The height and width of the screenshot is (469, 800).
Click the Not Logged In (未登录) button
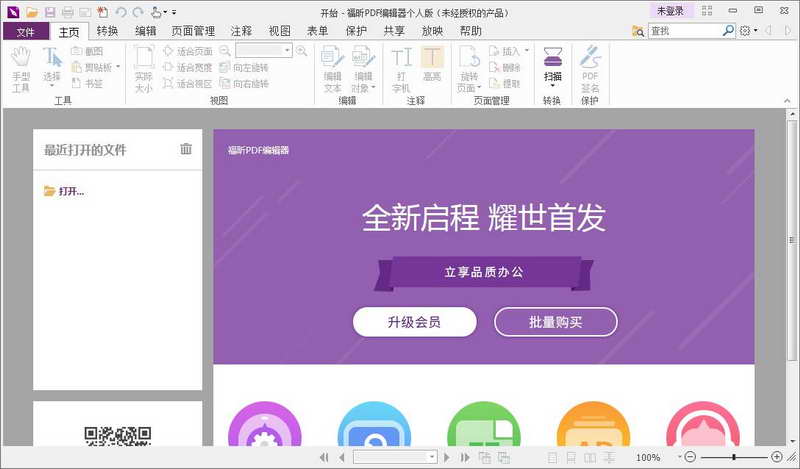pos(670,11)
